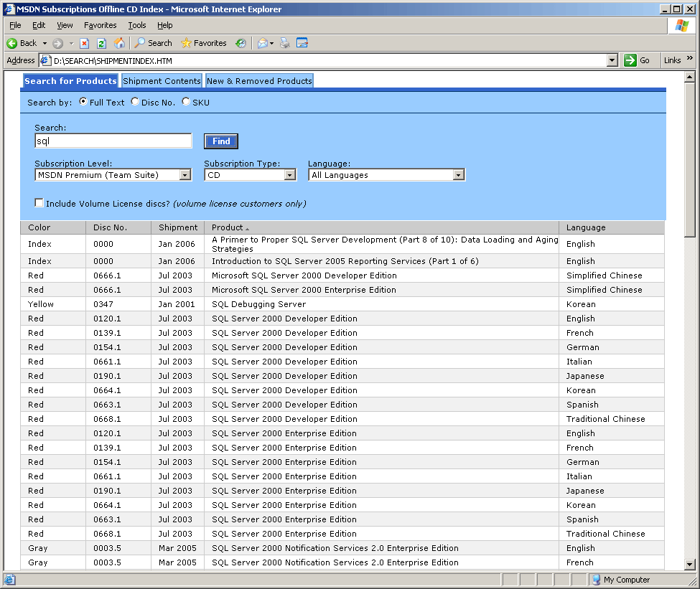This screenshot has height=589, width=700.
Task: Switch to Search for Products tab
Action: pos(70,81)
